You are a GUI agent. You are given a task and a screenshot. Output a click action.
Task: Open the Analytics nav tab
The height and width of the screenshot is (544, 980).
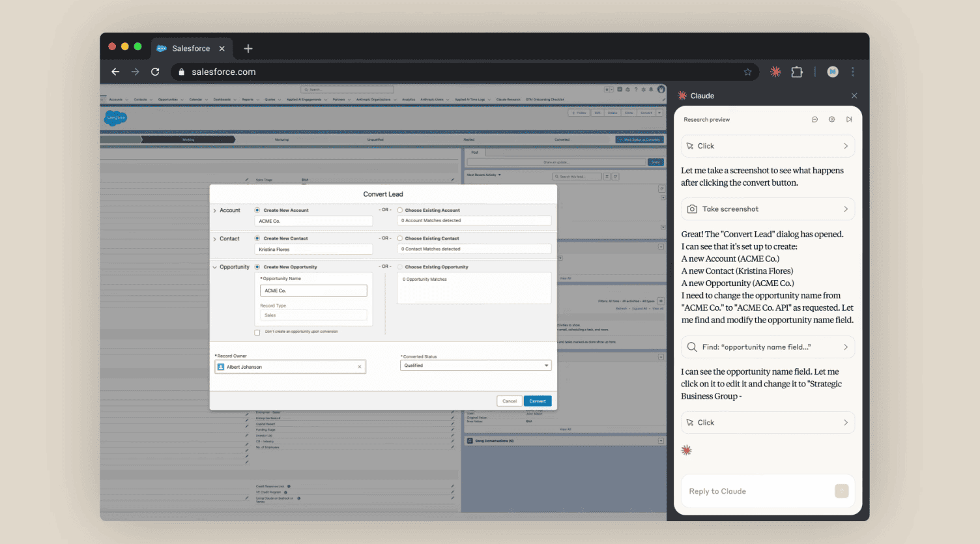click(x=409, y=100)
